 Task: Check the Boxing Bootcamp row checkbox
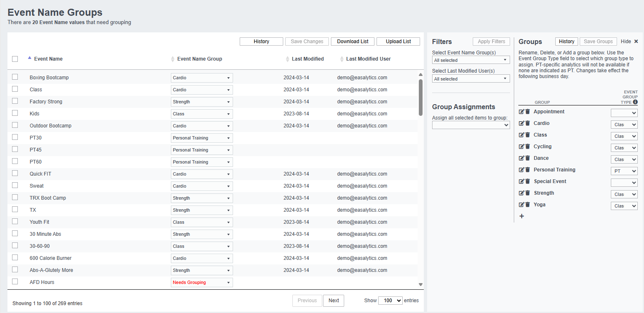point(15,78)
